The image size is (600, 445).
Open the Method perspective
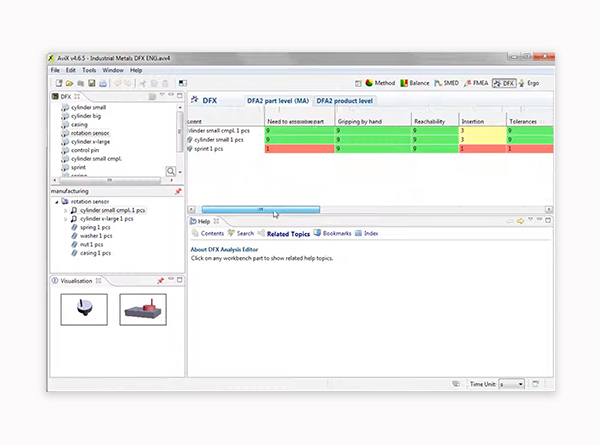point(384,83)
